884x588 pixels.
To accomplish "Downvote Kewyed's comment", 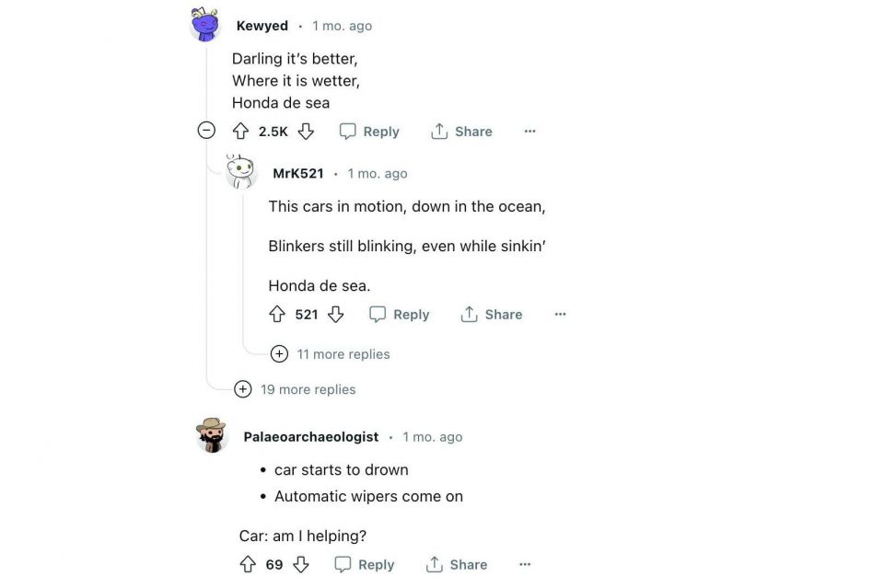I will pyautogui.click(x=306, y=132).
